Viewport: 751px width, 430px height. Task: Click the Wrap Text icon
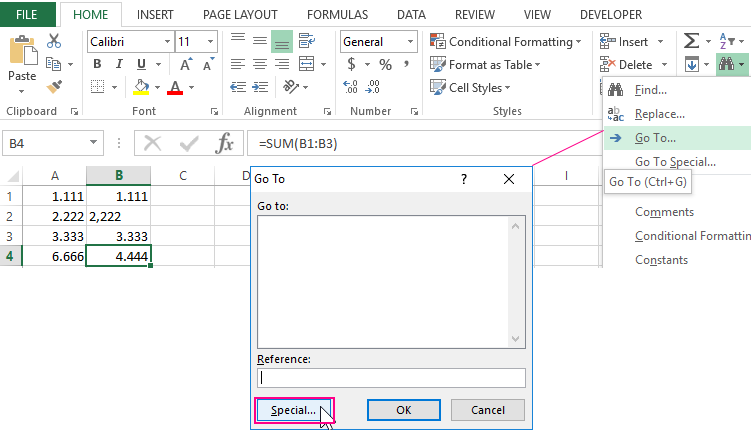click(304, 41)
